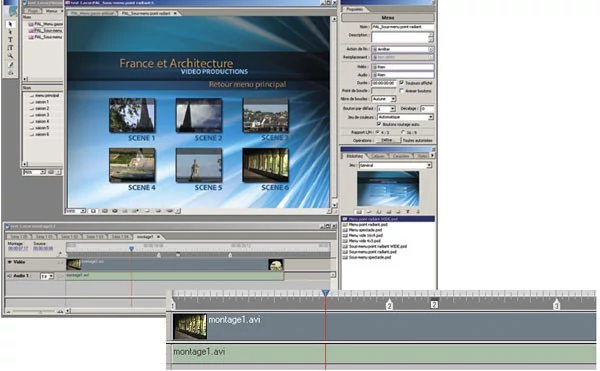Click the Définir operations button
Image resolution: width=600 pixels, height=371 pixels.
[387, 140]
